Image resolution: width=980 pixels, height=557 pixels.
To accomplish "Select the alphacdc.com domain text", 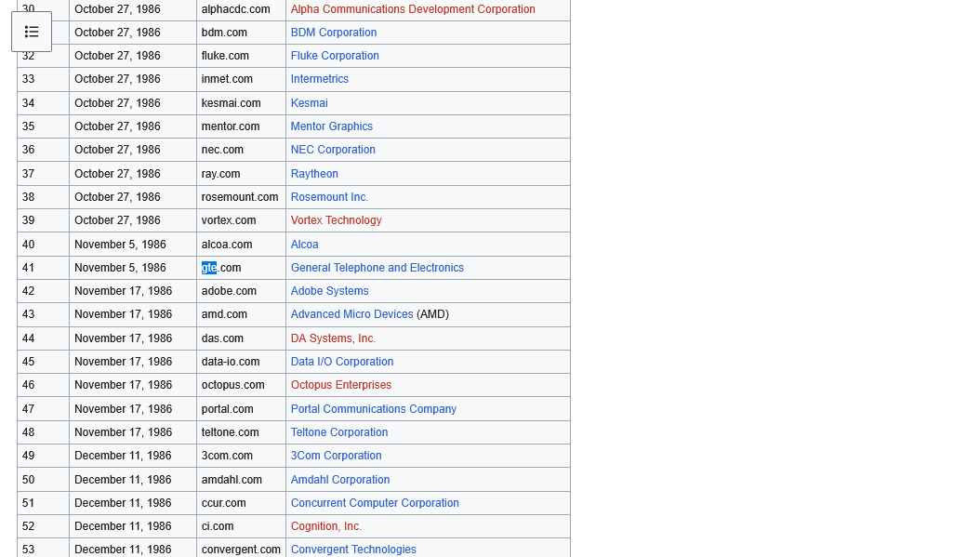I will coord(235,9).
